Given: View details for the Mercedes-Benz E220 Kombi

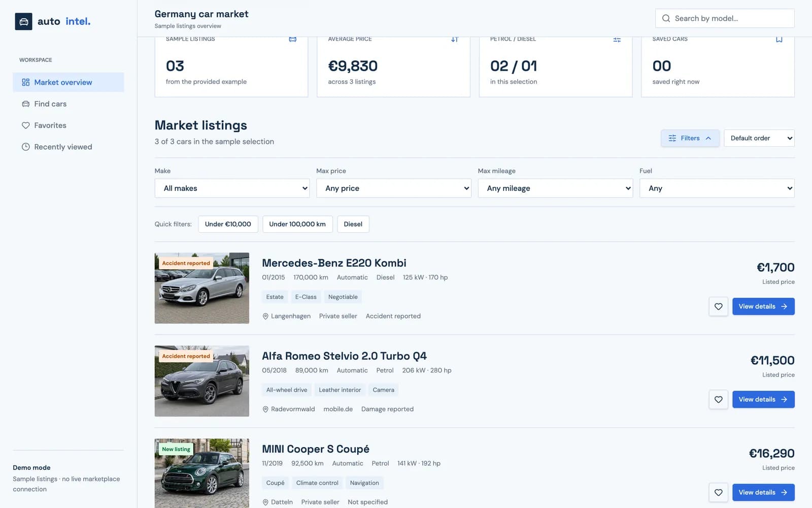Looking at the screenshot, I should point(763,306).
